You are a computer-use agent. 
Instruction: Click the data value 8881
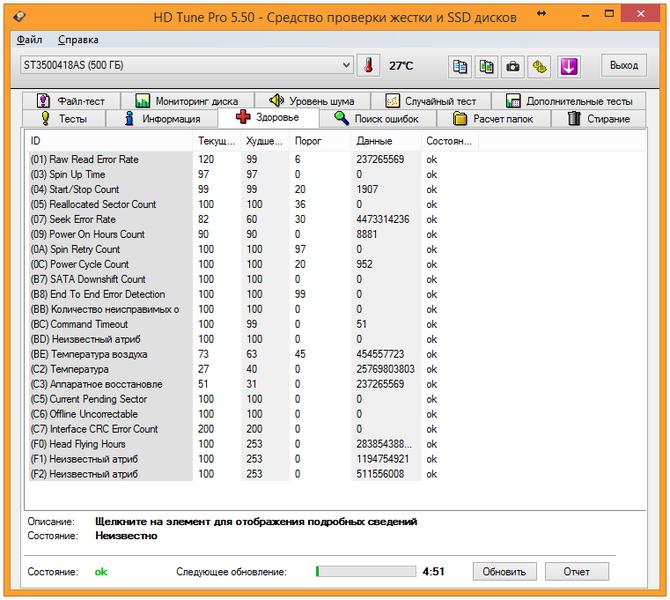[x=367, y=234]
